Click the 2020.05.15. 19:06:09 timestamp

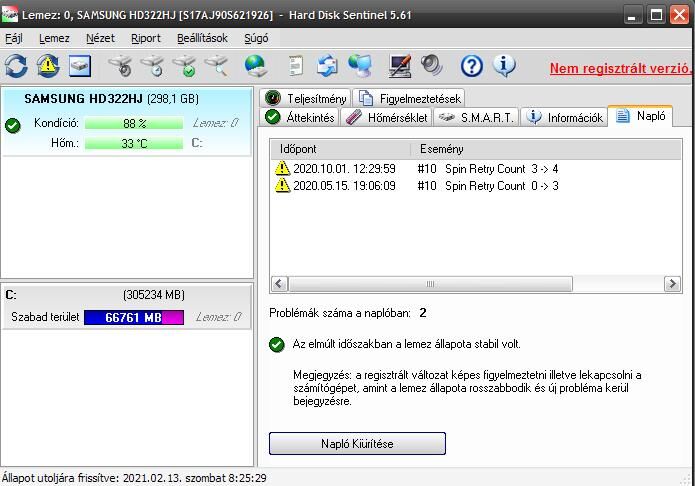(x=344, y=185)
